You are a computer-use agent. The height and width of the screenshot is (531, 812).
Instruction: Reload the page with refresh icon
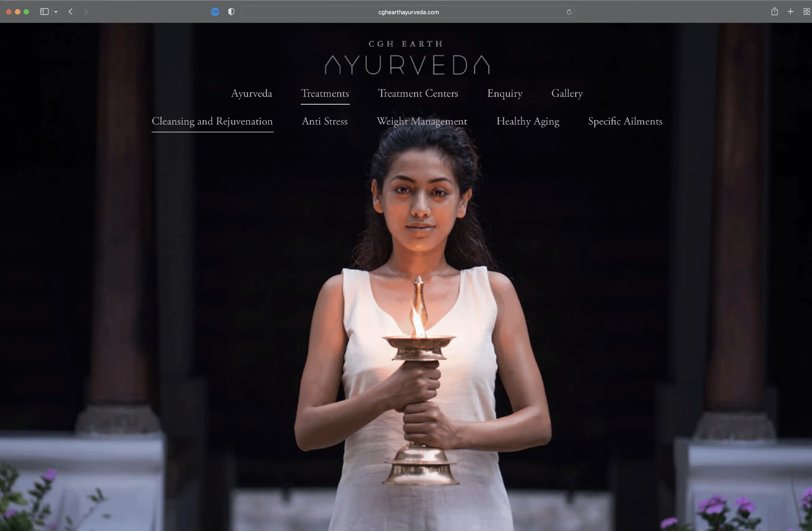(569, 12)
